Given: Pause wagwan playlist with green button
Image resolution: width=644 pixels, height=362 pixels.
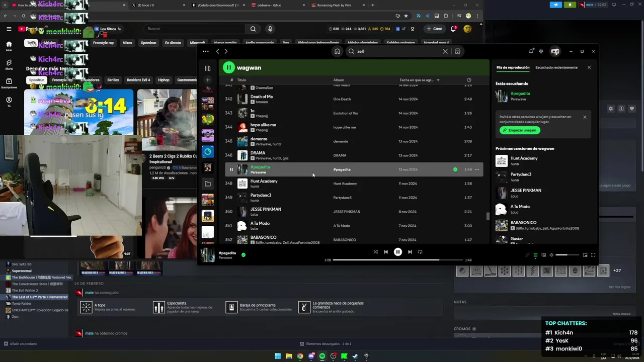Looking at the screenshot, I should coord(229,67).
